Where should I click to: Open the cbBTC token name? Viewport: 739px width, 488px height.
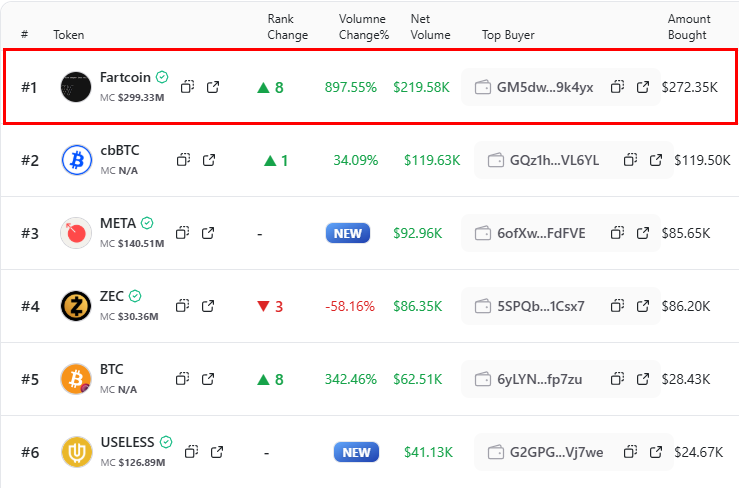coord(120,150)
